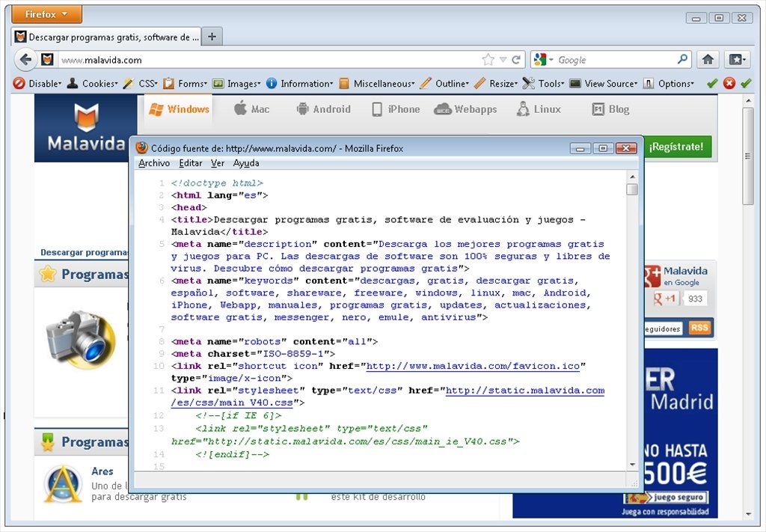This screenshot has width=766, height=532.
Task: Click the green ¡Regístrate! button
Action: [x=676, y=147]
